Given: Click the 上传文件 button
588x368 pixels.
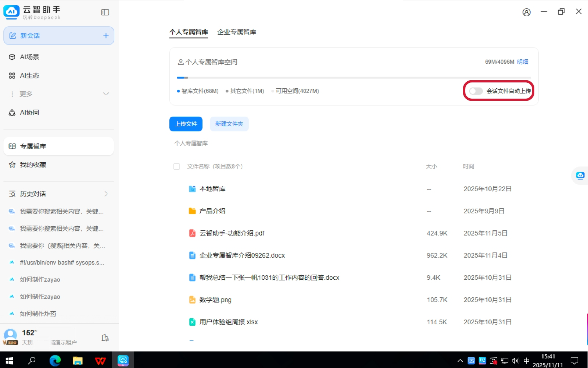Looking at the screenshot, I should coord(186,124).
